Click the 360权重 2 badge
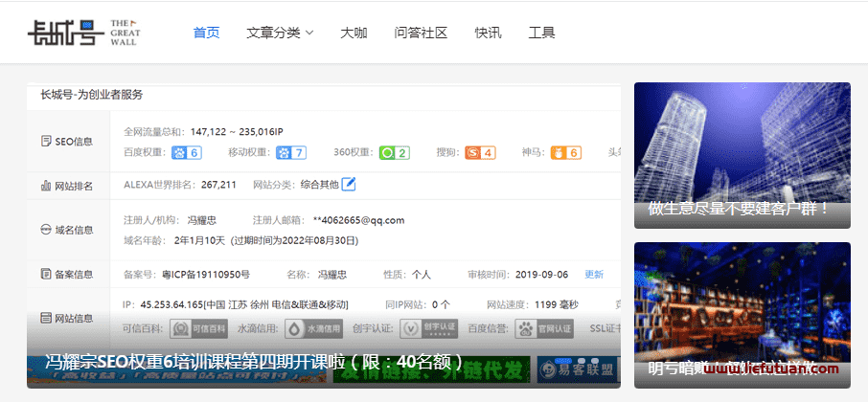Screen dimensions: 868x402 (394, 152)
